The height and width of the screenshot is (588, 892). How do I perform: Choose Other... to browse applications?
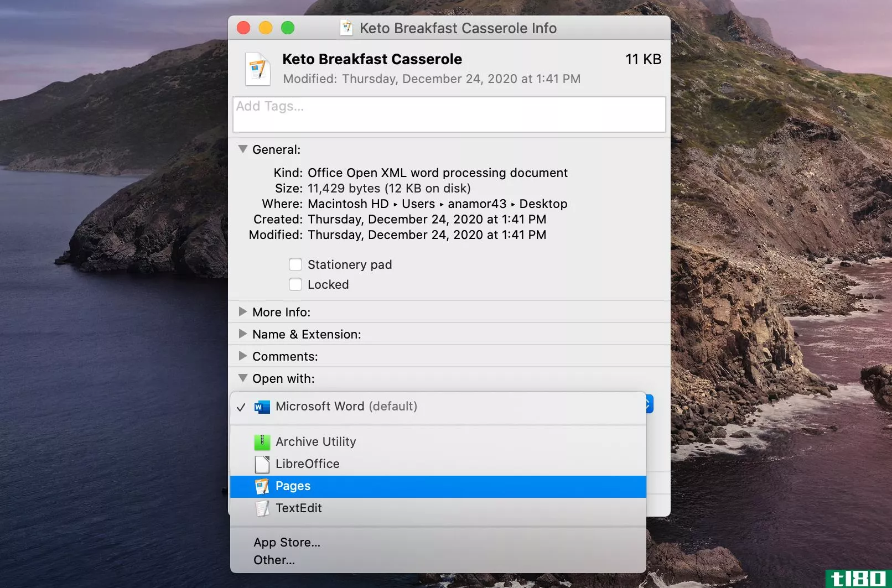438,560
